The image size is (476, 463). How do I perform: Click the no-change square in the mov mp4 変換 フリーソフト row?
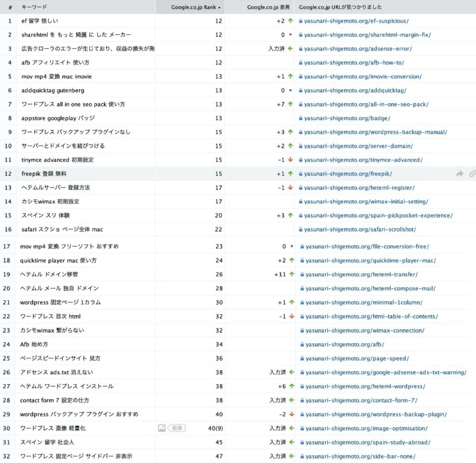tap(292, 246)
